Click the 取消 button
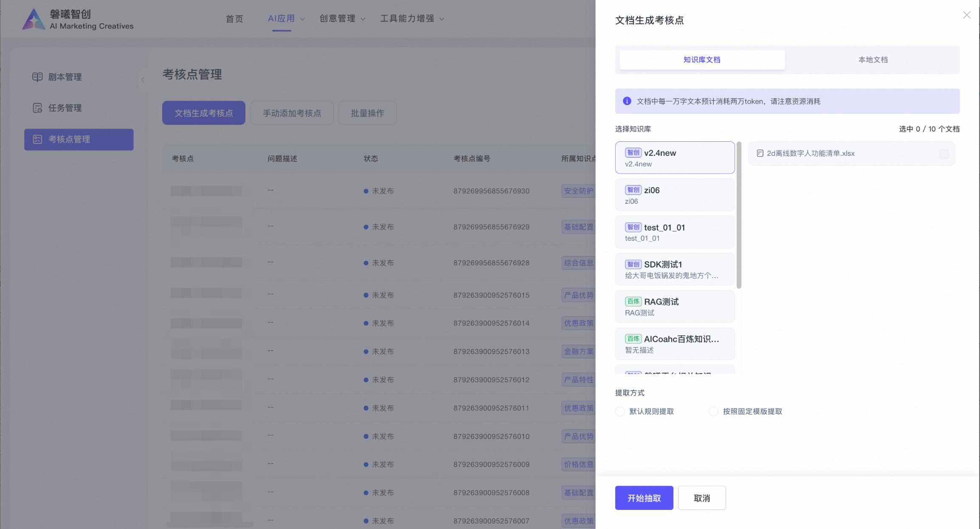 pos(702,498)
